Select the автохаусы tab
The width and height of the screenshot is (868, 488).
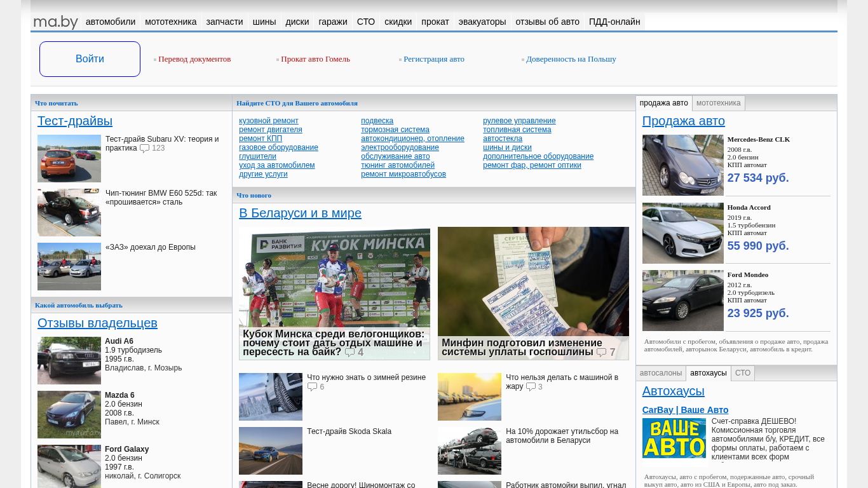click(709, 373)
